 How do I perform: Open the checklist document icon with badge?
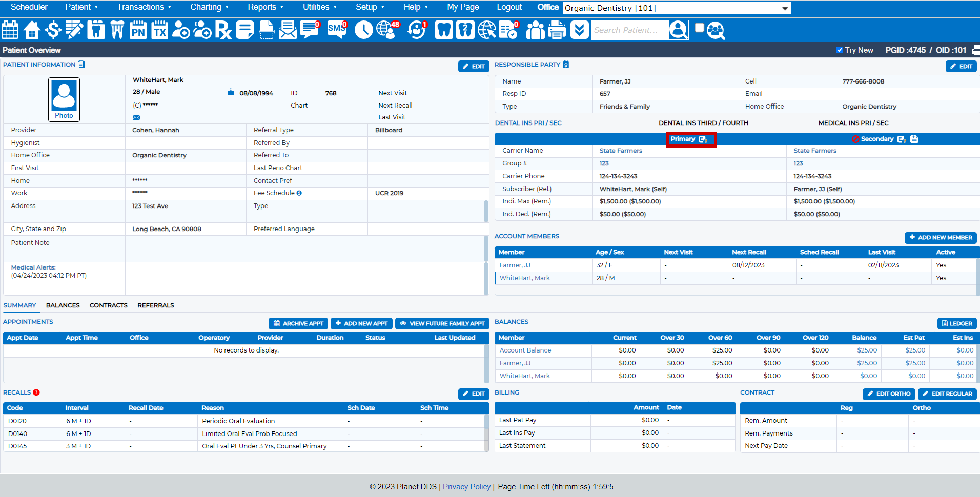508,30
